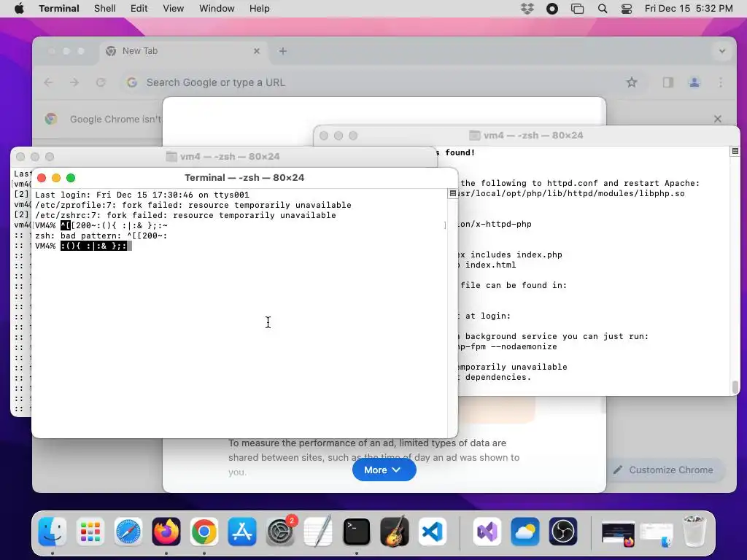Click the "Last login" line in front Terminal
747x560 pixels.
(x=142, y=195)
